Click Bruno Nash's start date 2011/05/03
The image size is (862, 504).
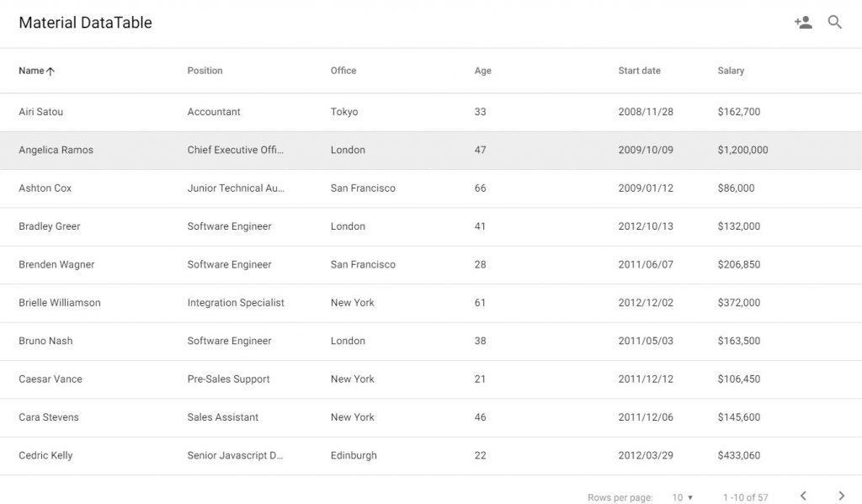[646, 341]
